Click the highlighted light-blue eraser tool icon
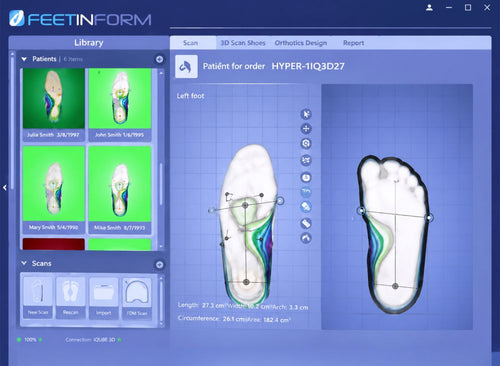The height and width of the screenshot is (366, 500). 306,207
